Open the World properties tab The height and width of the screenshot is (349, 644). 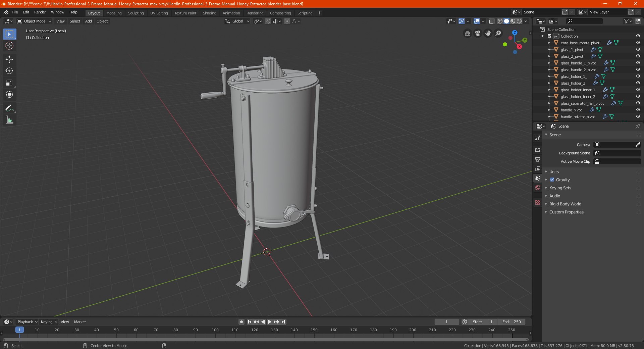tap(538, 188)
